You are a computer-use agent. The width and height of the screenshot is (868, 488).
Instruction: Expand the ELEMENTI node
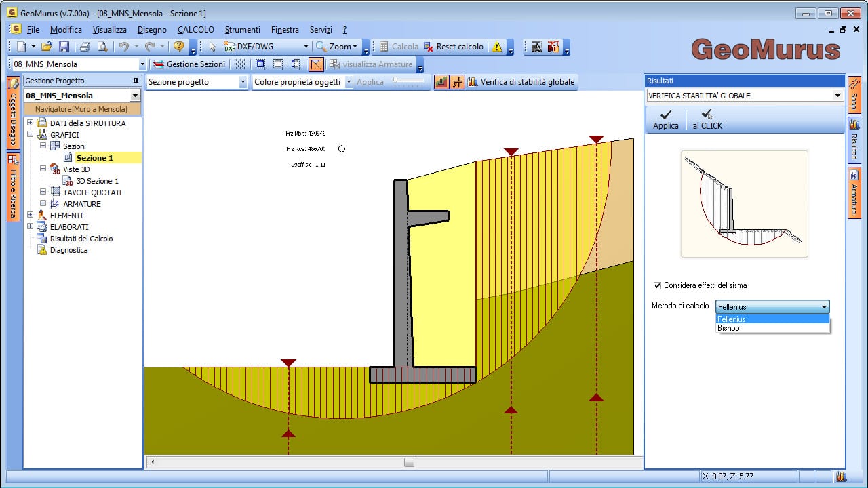(30, 216)
